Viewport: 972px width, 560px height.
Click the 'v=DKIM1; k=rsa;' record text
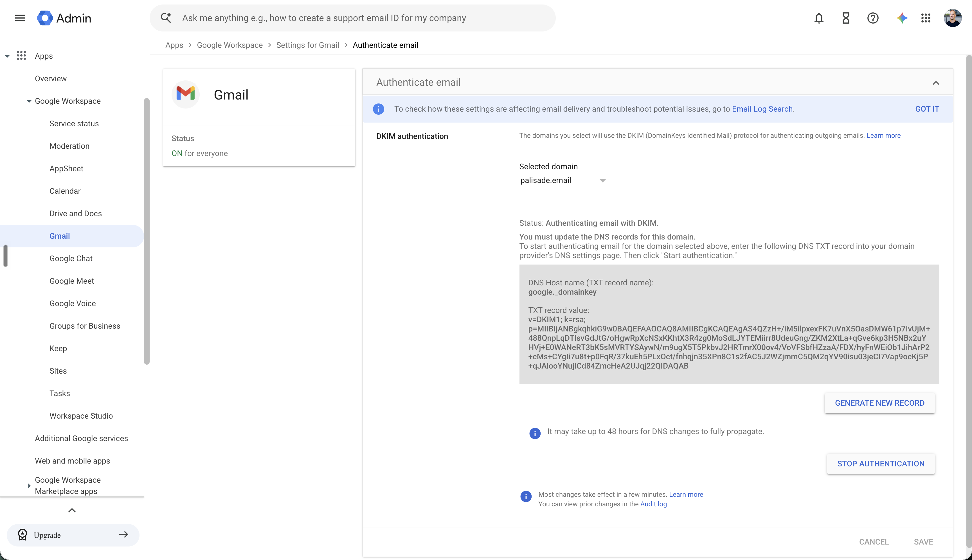[556, 320]
